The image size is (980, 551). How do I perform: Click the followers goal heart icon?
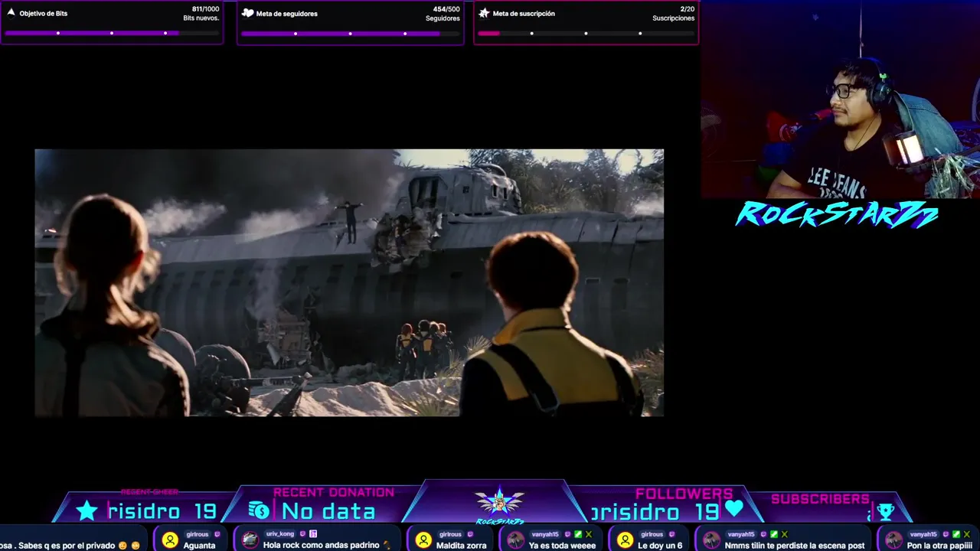[247, 13]
